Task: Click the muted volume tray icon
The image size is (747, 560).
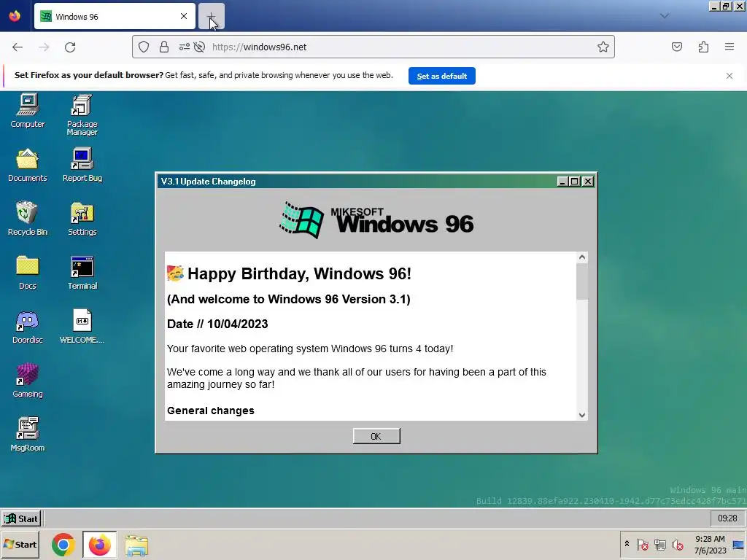Action: [677, 544]
